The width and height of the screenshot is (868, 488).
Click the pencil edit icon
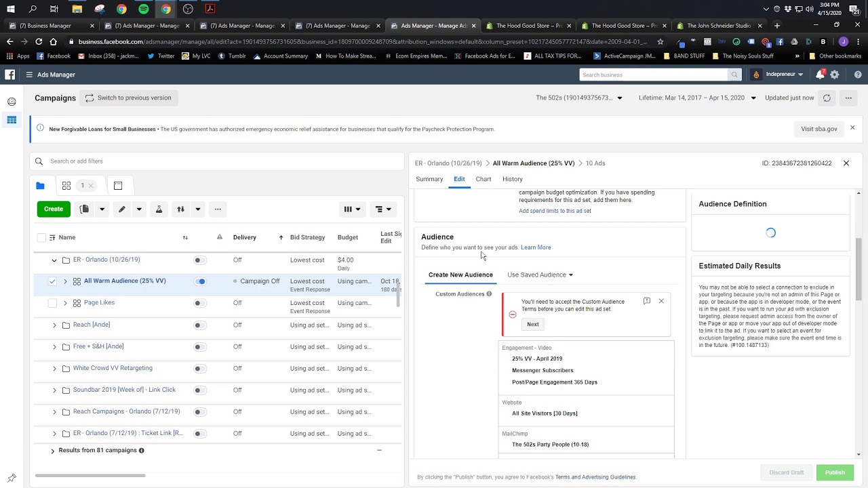click(x=122, y=209)
